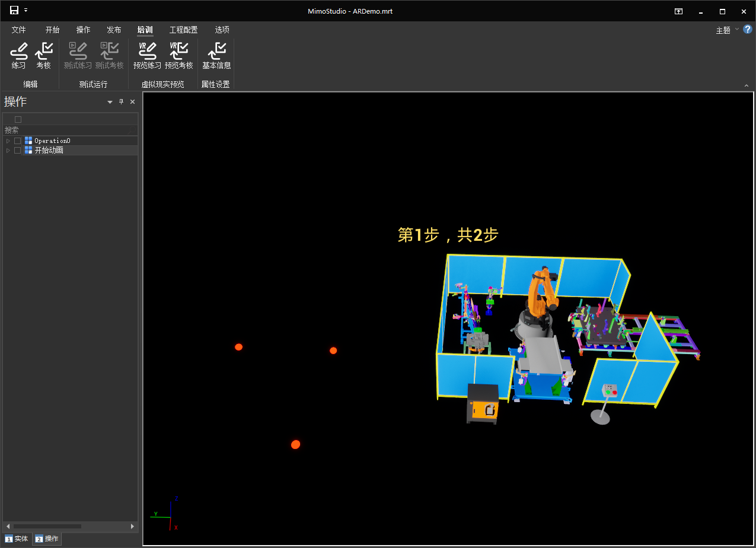This screenshot has width=756, height=548.
Task: Toggle the select-all checkbox above search
Action: pyautogui.click(x=18, y=120)
